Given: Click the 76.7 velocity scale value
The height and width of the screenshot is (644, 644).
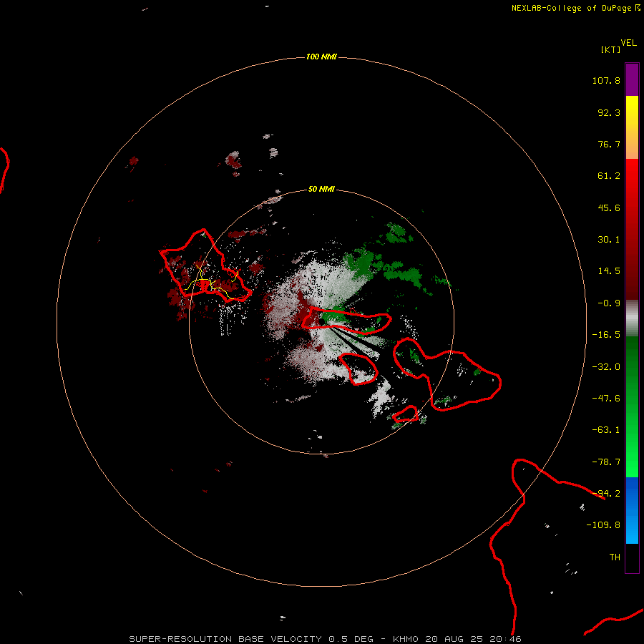Looking at the screenshot, I should pyautogui.click(x=609, y=144).
